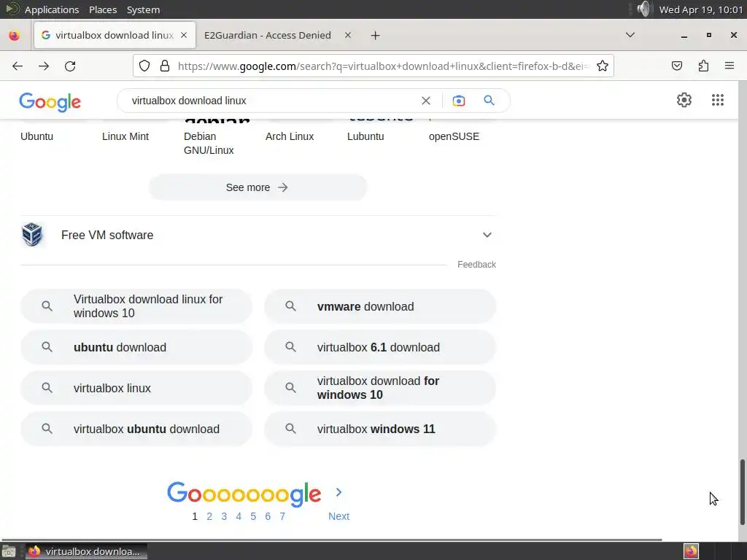
Task: Close the E2Guardian tab
Action: (x=348, y=35)
